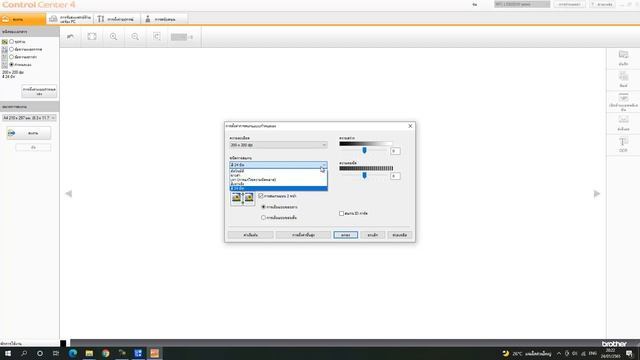Switch to the Device Settings tab
640x360 pixels.
(117, 19)
